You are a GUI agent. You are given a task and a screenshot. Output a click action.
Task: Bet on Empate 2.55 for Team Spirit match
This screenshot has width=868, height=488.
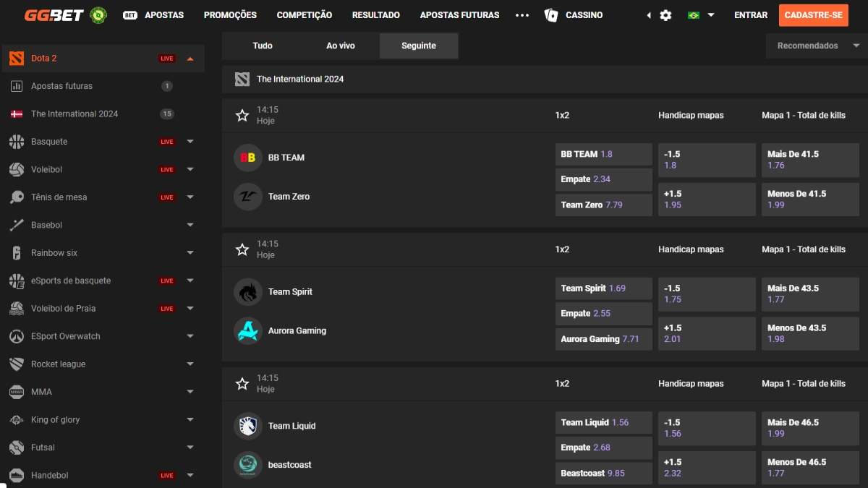pyautogui.click(x=604, y=314)
